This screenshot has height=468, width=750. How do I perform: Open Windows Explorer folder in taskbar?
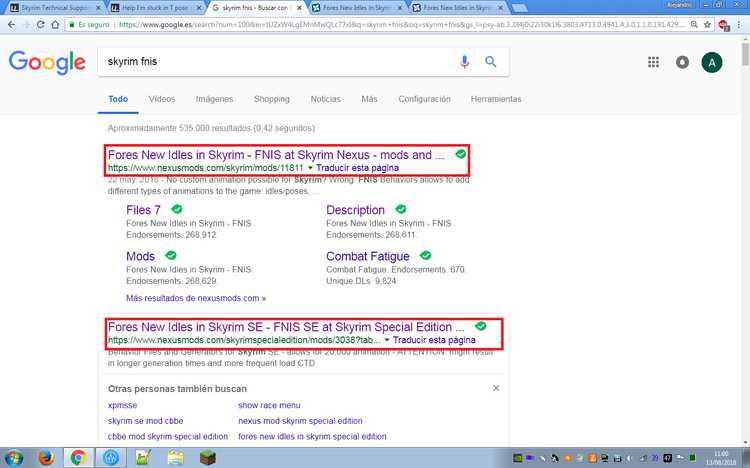176,458
